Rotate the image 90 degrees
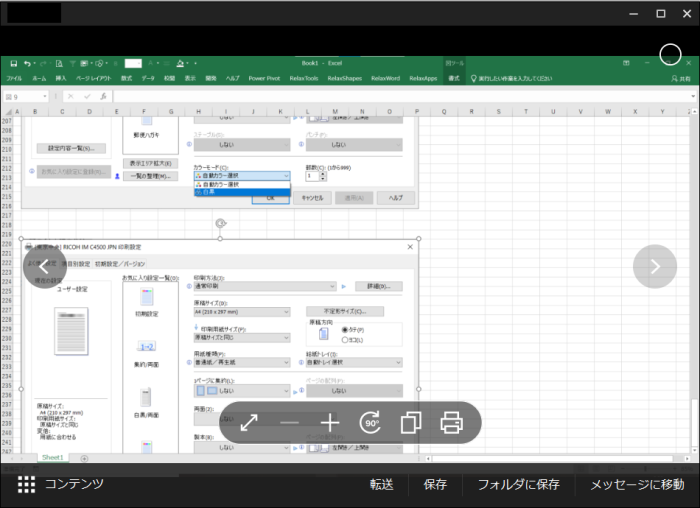Image resolution: width=700 pixels, height=508 pixels. 370,422
